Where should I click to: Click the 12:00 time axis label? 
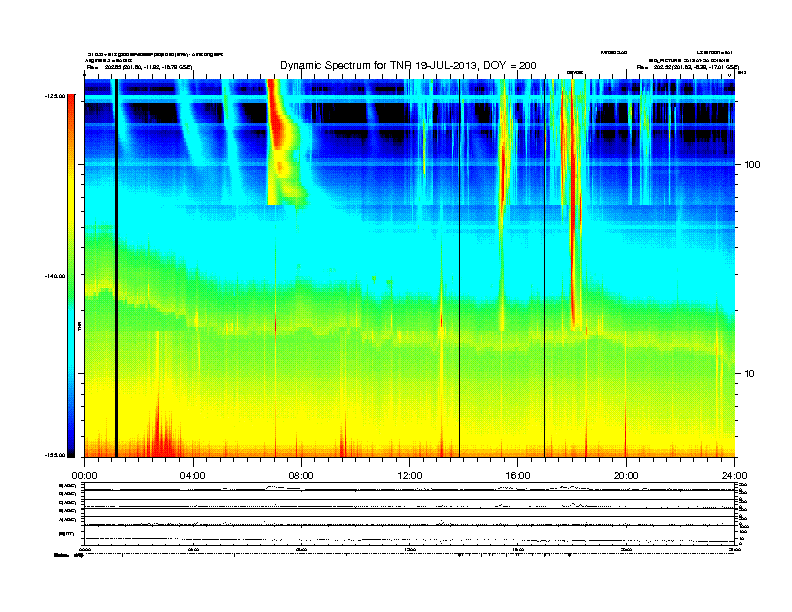(x=410, y=476)
